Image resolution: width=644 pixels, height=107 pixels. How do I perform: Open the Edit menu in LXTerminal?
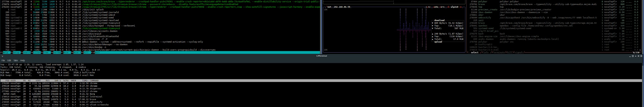(9, 61)
